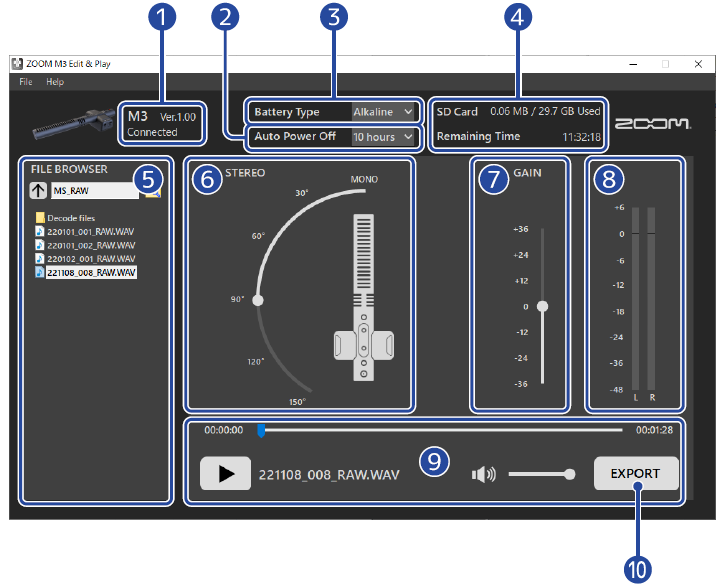
Task: Click the ZOOM M3 app title icon
Action: (17, 63)
